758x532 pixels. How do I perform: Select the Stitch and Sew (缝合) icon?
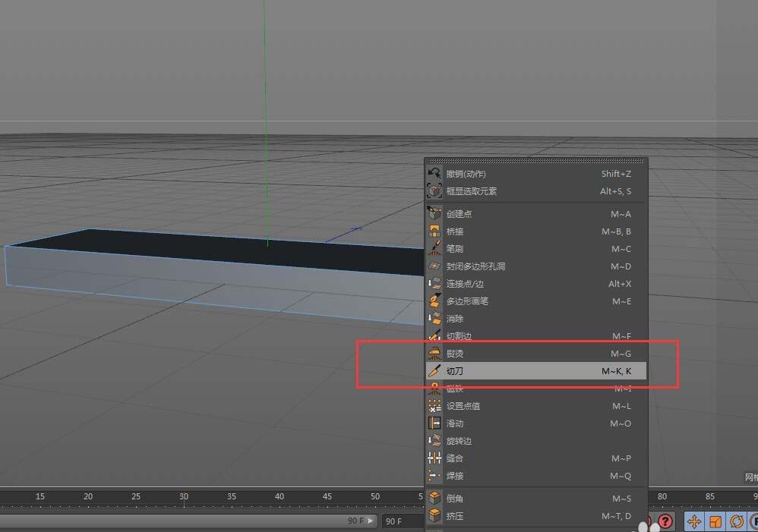(x=435, y=458)
